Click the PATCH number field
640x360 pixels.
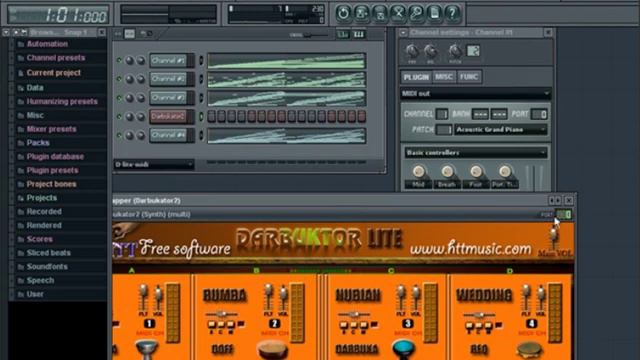pyautogui.click(x=444, y=130)
